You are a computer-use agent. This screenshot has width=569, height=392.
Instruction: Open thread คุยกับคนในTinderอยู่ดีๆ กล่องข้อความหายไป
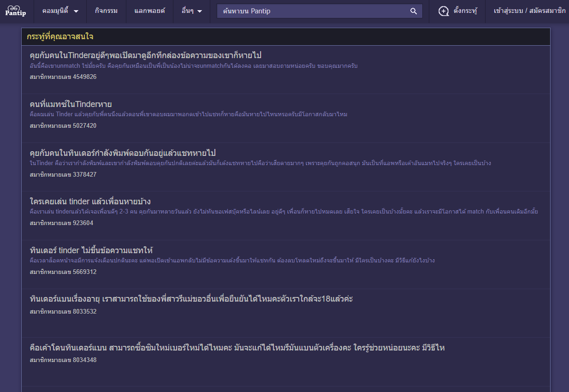[x=145, y=55]
